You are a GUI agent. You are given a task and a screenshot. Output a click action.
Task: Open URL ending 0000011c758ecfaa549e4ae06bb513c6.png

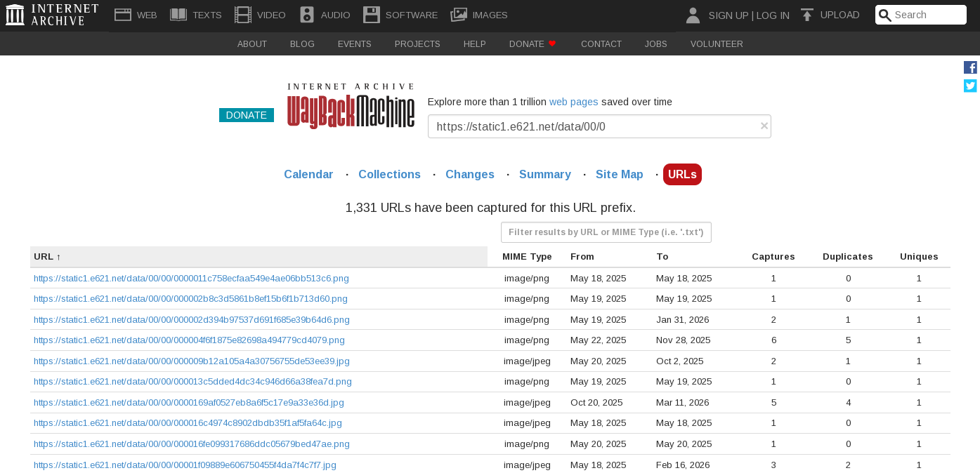click(191, 279)
